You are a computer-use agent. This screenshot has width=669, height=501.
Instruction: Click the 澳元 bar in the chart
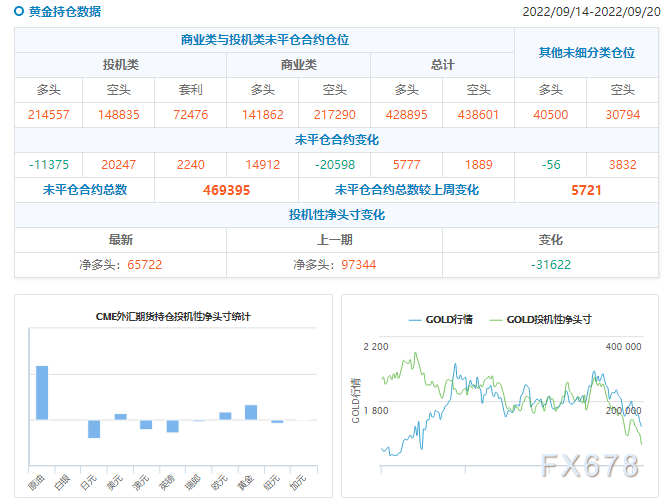[146, 425]
